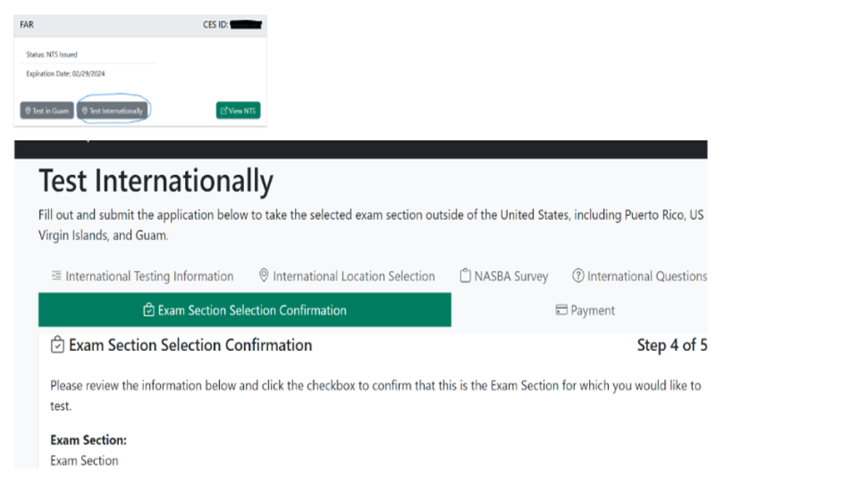The width and height of the screenshot is (868, 491).
Task: Switch to International Location Selection tab
Action: point(353,276)
